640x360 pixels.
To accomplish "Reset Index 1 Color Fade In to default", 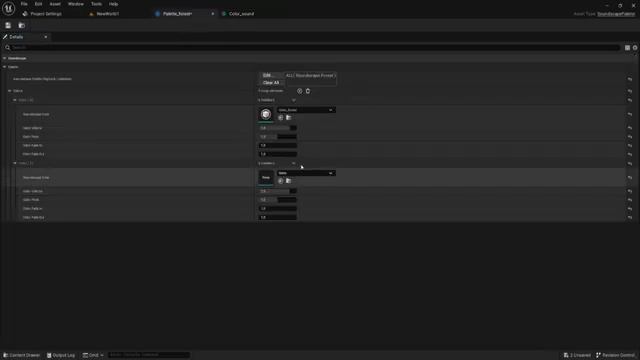I will pyautogui.click(x=630, y=209).
